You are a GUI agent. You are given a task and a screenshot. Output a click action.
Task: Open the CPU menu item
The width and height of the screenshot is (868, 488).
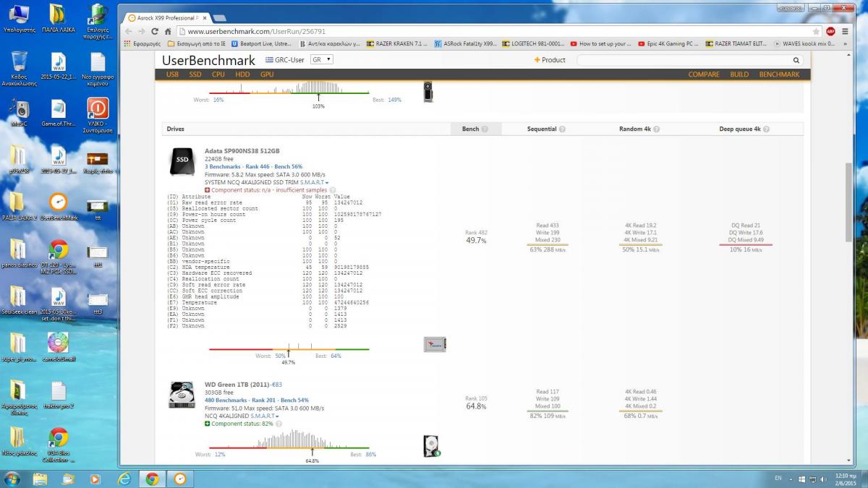(218, 74)
